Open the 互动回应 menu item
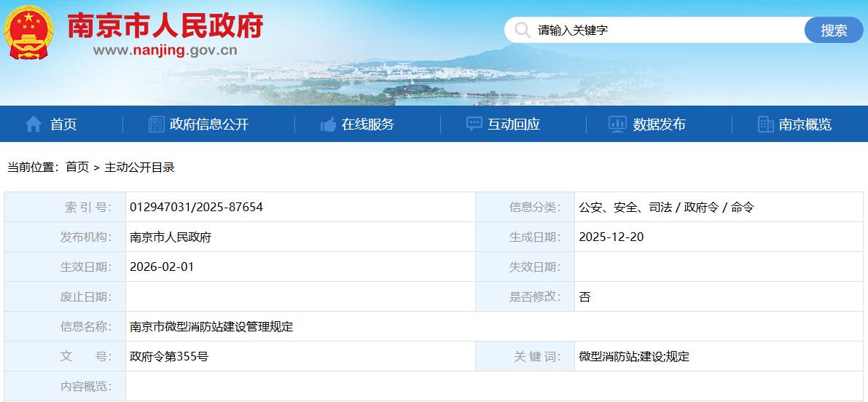Image resolution: width=868 pixels, height=402 pixels. tap(514, 124)
